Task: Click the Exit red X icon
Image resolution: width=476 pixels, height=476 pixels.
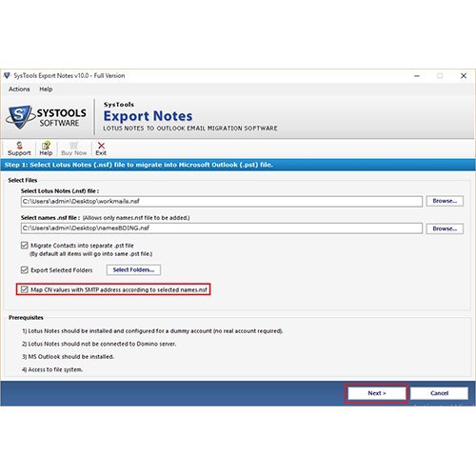Action: [x=101, y=149]
